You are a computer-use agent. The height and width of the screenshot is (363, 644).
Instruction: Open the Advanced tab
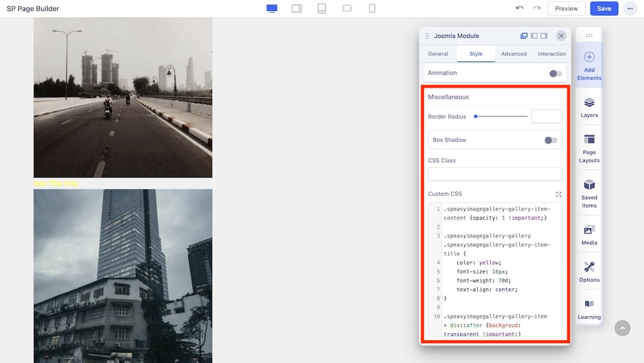(514, 54)
